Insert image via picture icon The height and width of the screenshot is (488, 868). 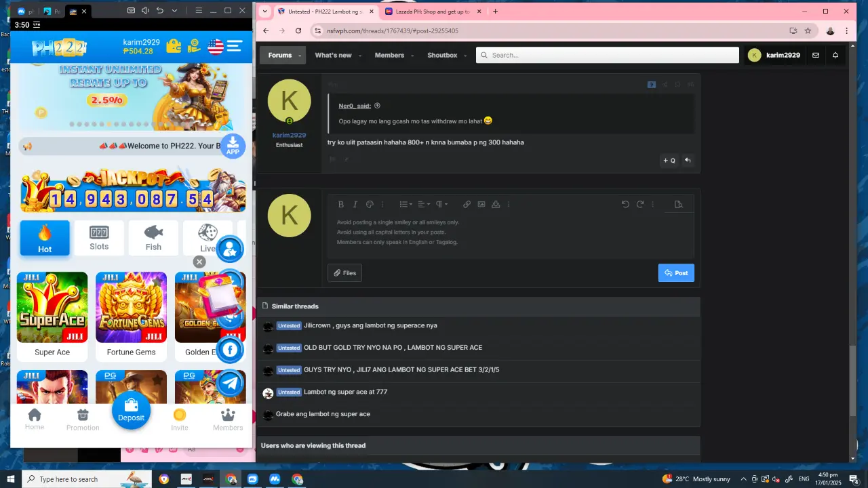pyautogui.click(x=481, y=204)
